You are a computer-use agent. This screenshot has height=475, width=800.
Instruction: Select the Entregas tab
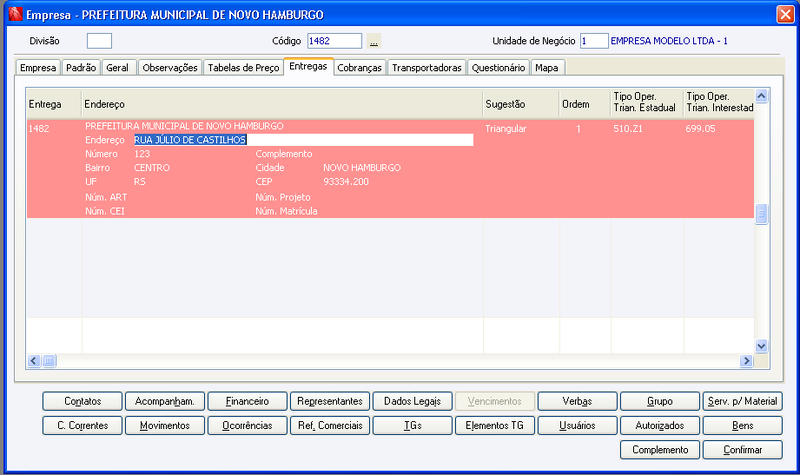308,66
